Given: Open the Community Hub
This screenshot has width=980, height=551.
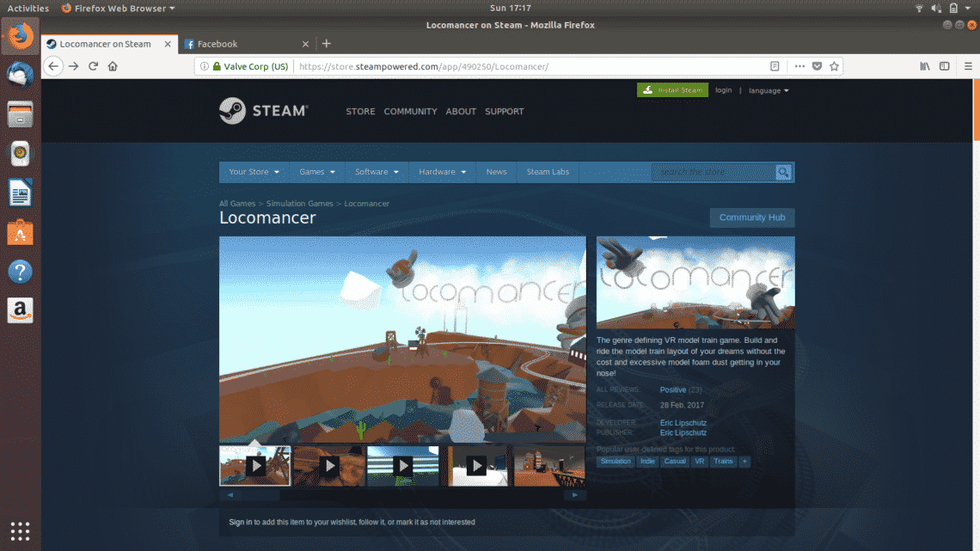Looking at the screenshot, I should (752, 217).
